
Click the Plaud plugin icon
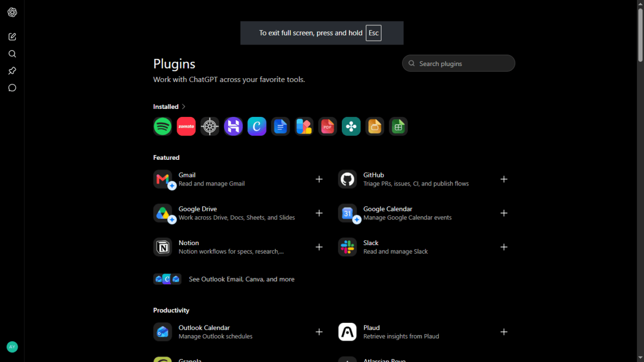tap(348, 332)
